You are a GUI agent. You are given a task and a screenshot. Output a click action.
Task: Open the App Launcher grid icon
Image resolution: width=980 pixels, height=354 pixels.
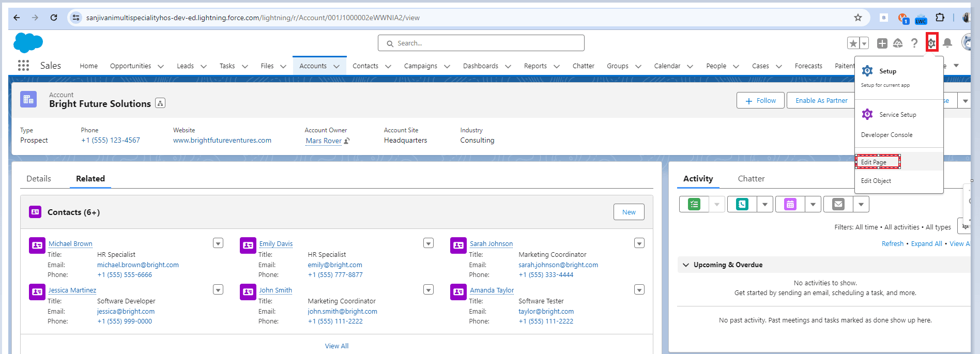[x=23, y=66]
